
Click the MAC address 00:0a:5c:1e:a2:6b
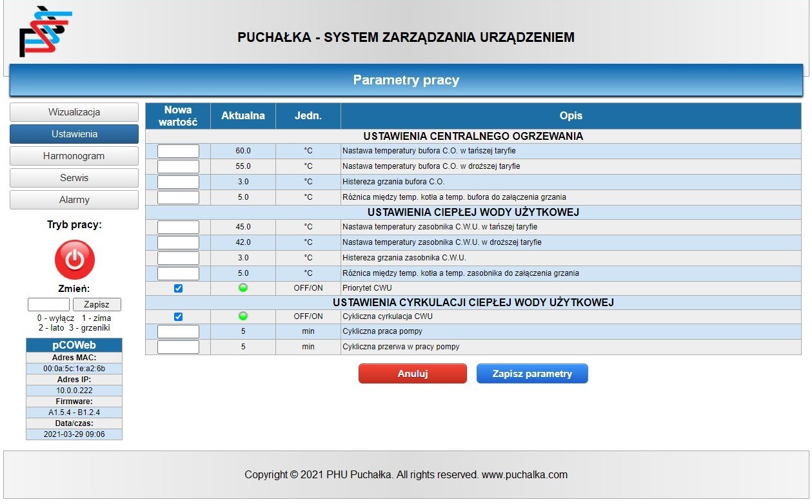74,369
